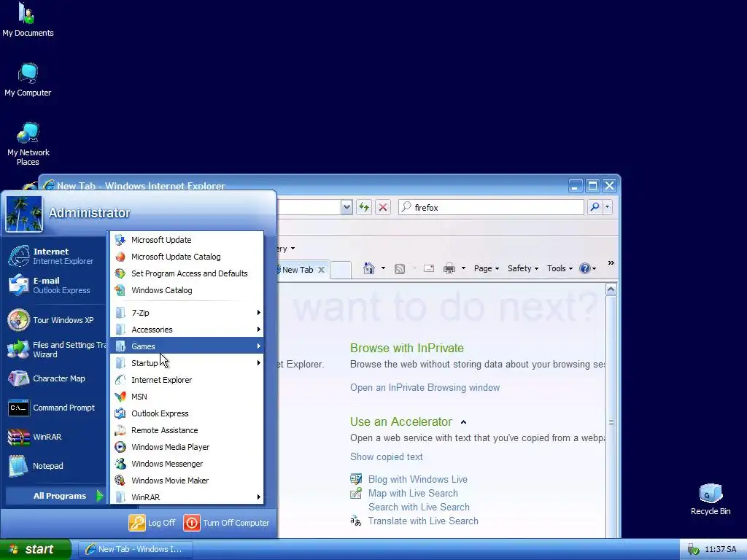Click Map with Live Search link
This screenshot has height=560, width=747.
coord(413,493)
